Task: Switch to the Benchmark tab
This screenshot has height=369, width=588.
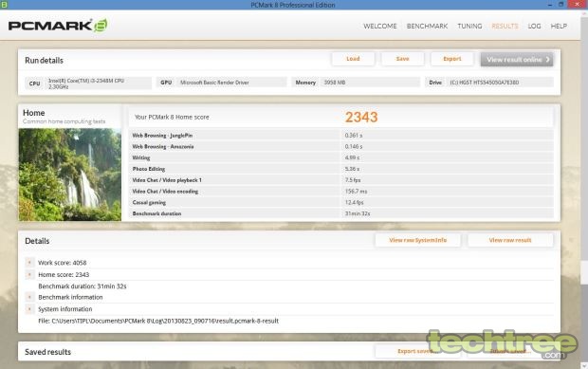Action: [x=427, y=26]
